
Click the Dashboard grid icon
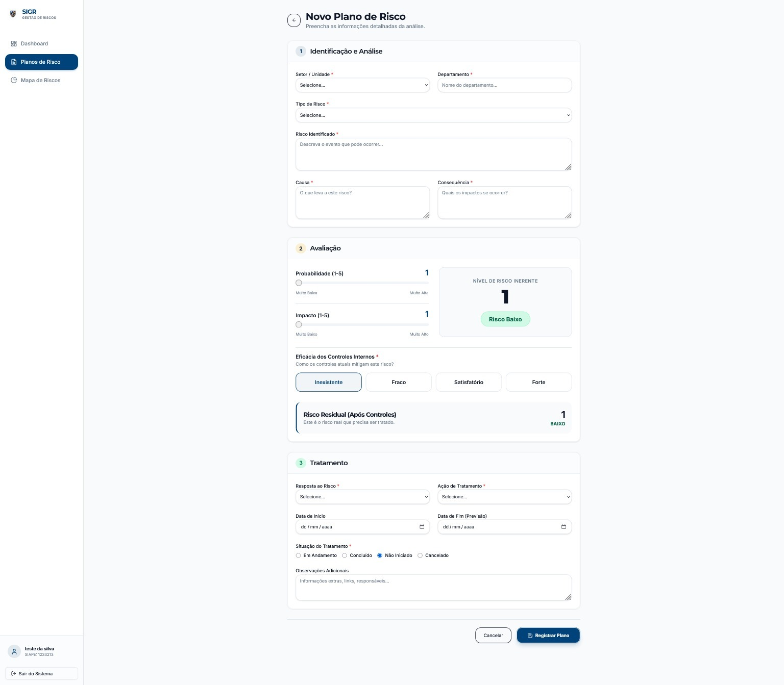(14, 44)
